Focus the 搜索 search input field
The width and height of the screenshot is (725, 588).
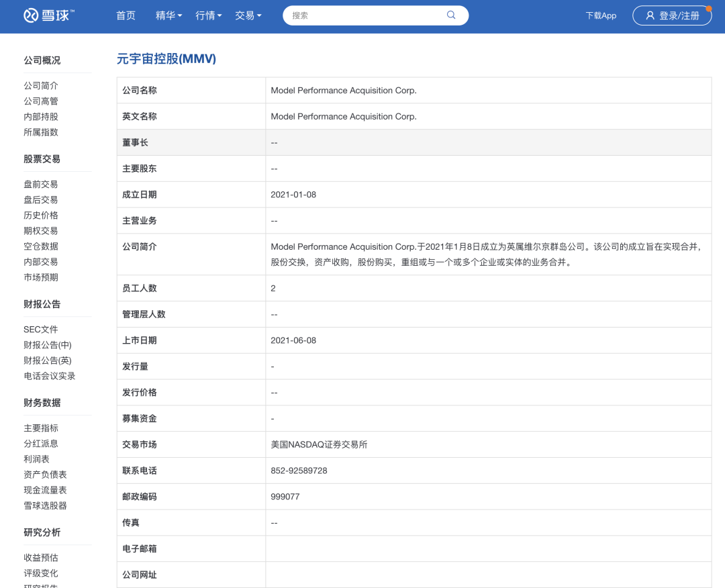(x=366, y=15)
